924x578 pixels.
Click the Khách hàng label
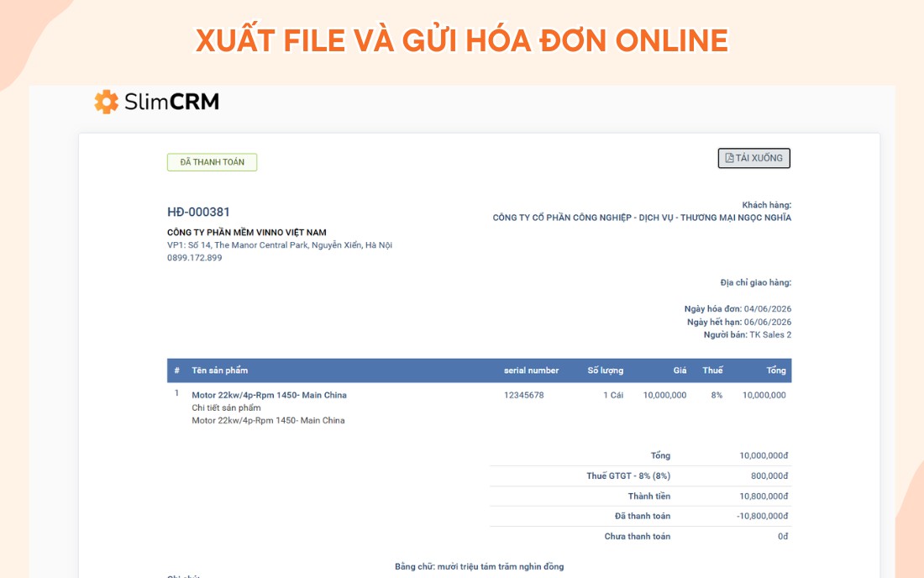click(x=767, y=205)
